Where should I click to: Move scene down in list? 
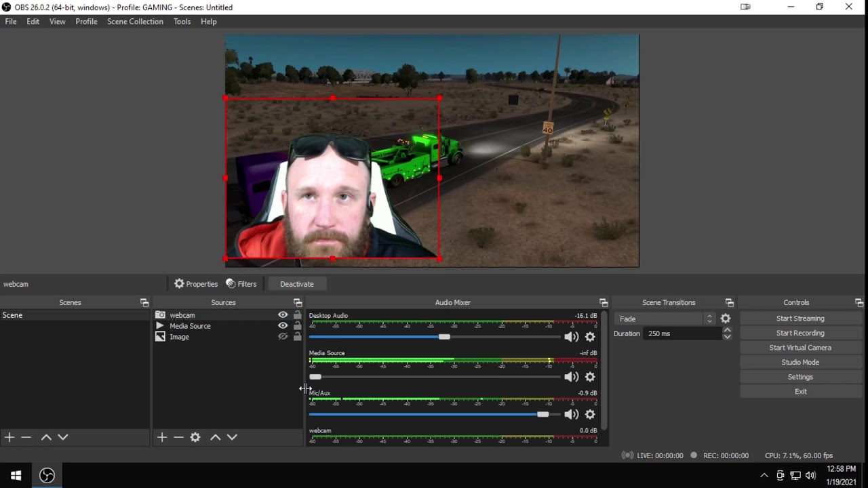point(63,437)
